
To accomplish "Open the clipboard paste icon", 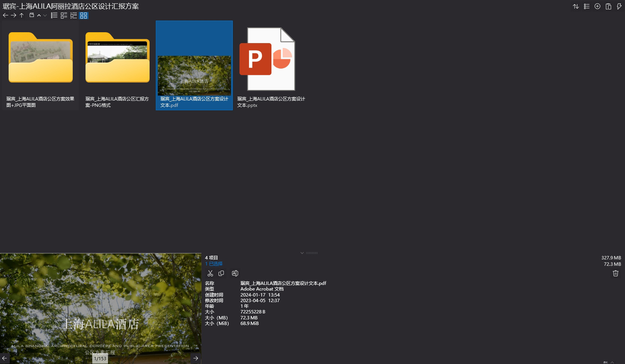I will point(609,6).
